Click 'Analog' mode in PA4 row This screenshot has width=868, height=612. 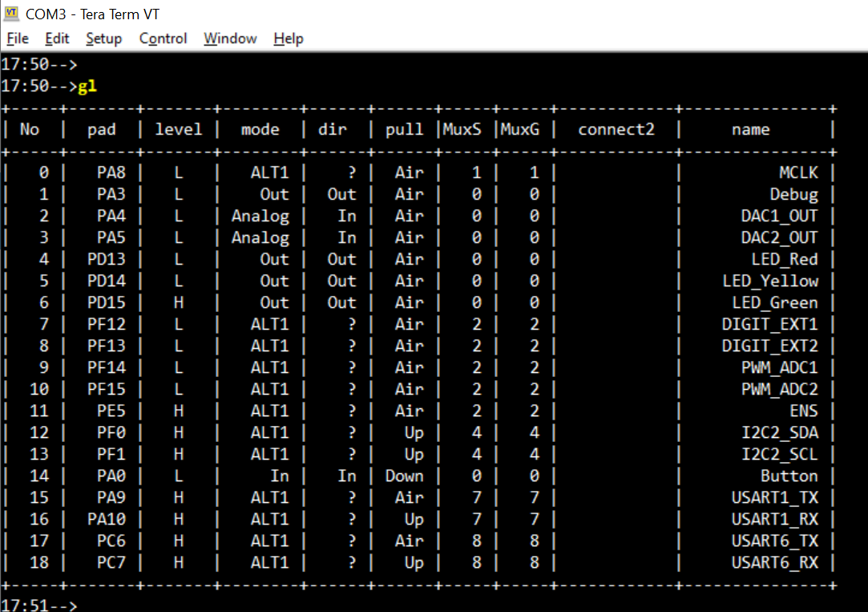pos(260,217)
